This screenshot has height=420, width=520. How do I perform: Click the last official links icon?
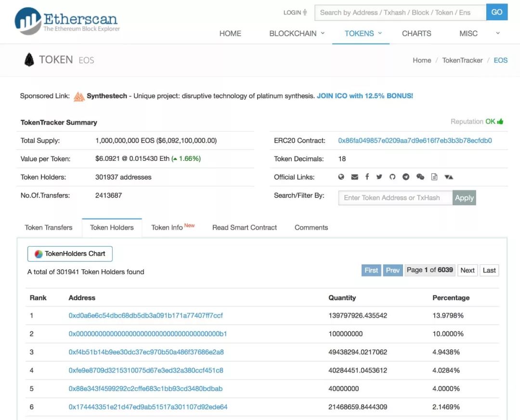pos(449,177)
